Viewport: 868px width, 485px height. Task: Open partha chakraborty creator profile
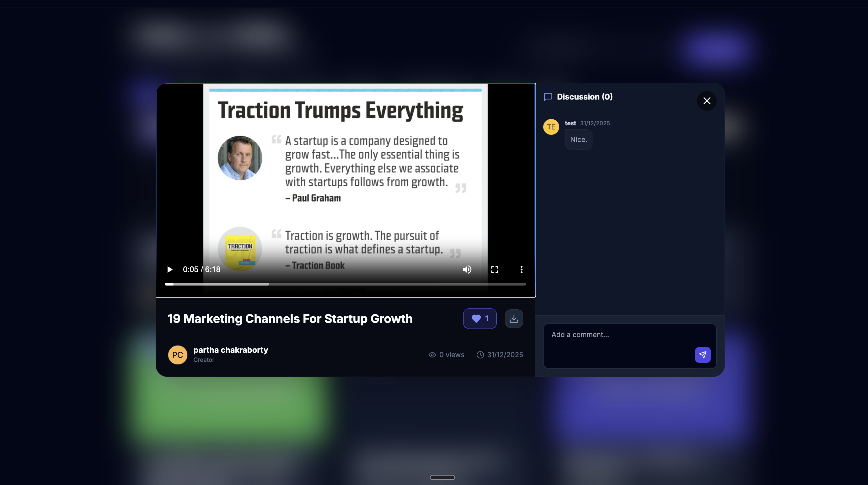coord(230,350)
